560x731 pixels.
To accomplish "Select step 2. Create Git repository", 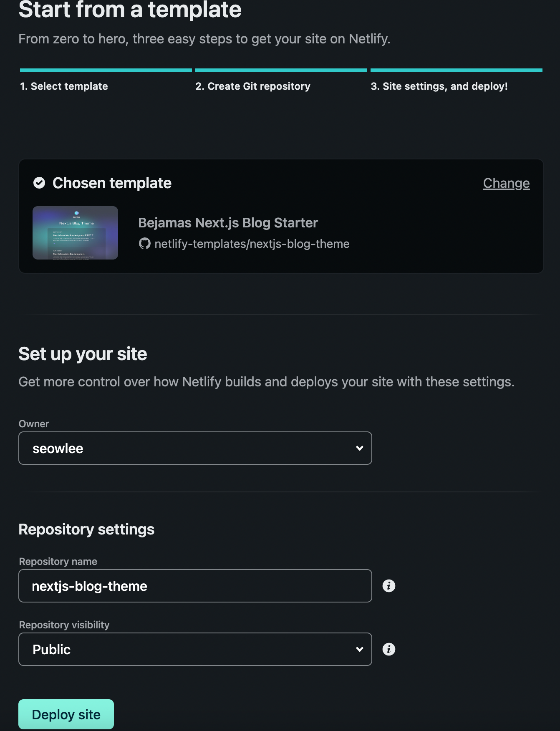I will point(253,86).
